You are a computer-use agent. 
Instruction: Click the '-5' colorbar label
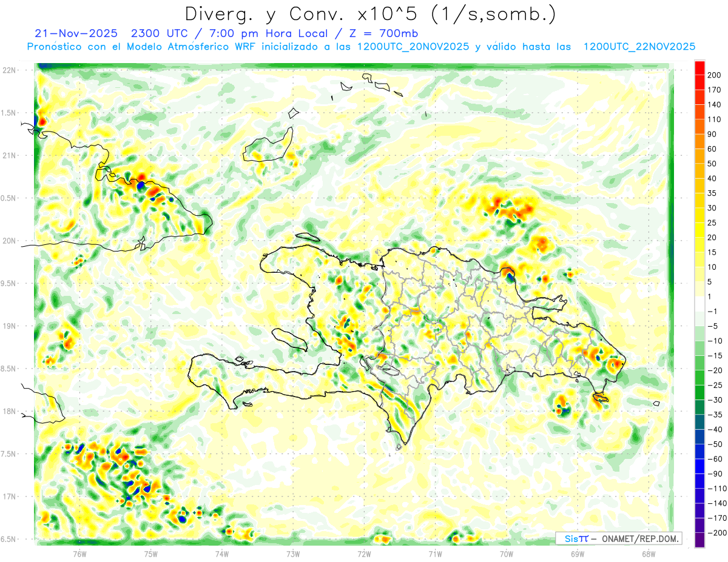pyautogui.click(x=712, y=326)
